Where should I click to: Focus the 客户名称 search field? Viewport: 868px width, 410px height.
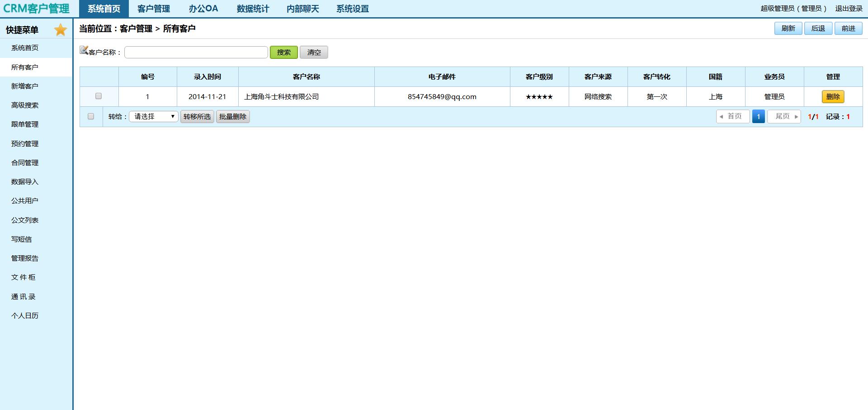pos(196,52)
